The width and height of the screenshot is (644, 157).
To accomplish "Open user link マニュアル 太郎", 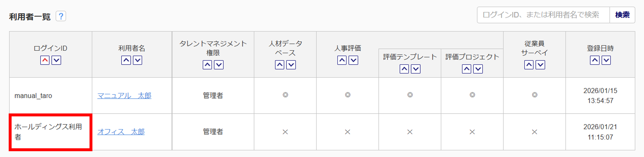I will tap(124, 96).
